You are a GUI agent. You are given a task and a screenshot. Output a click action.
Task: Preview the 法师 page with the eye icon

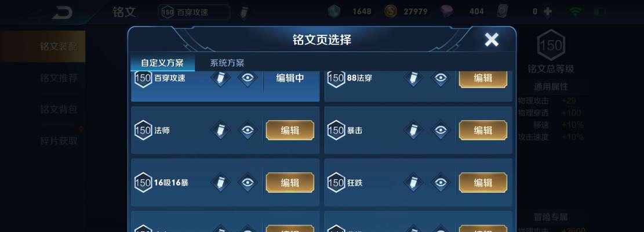coord(248,130)
